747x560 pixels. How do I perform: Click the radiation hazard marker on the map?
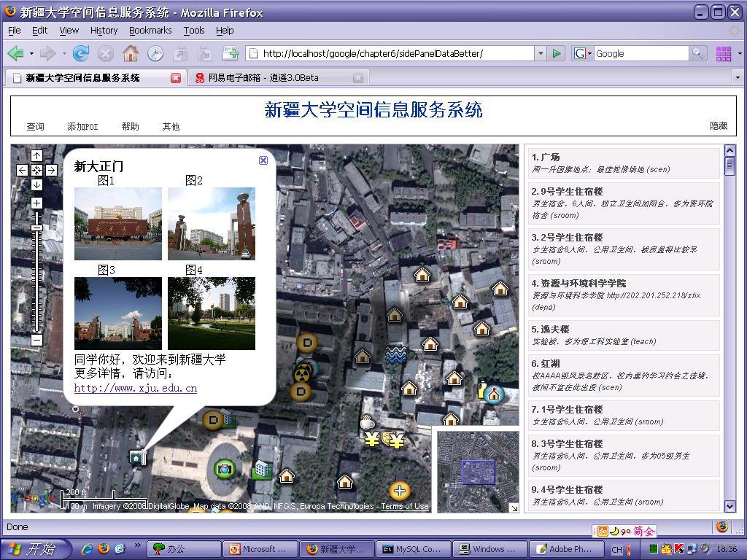302,375
